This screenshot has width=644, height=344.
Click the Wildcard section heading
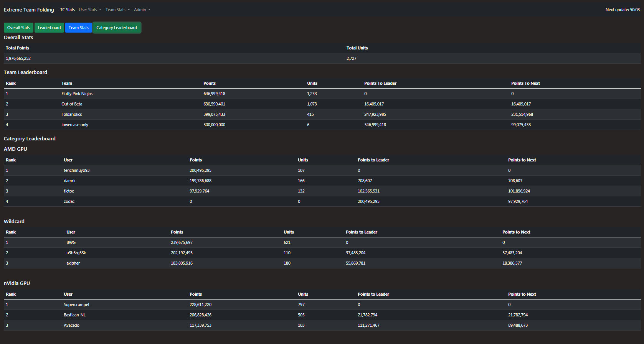coord(14,221)
